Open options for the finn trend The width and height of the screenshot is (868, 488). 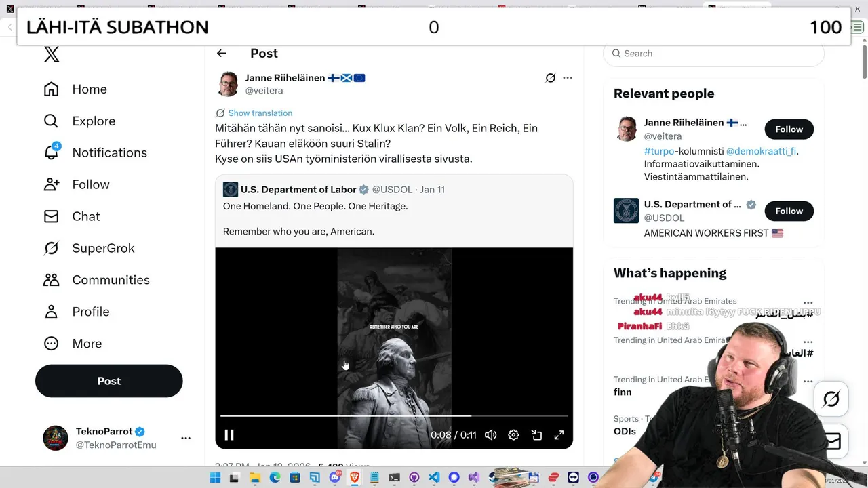(808, 382)
